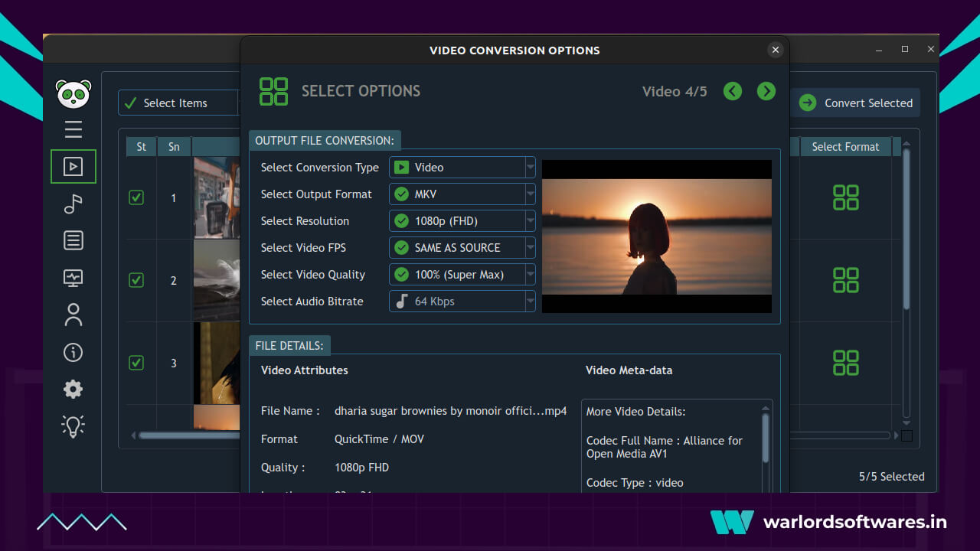
Task: Open the Select Format grid for file 1
Action: coord(846,197)
